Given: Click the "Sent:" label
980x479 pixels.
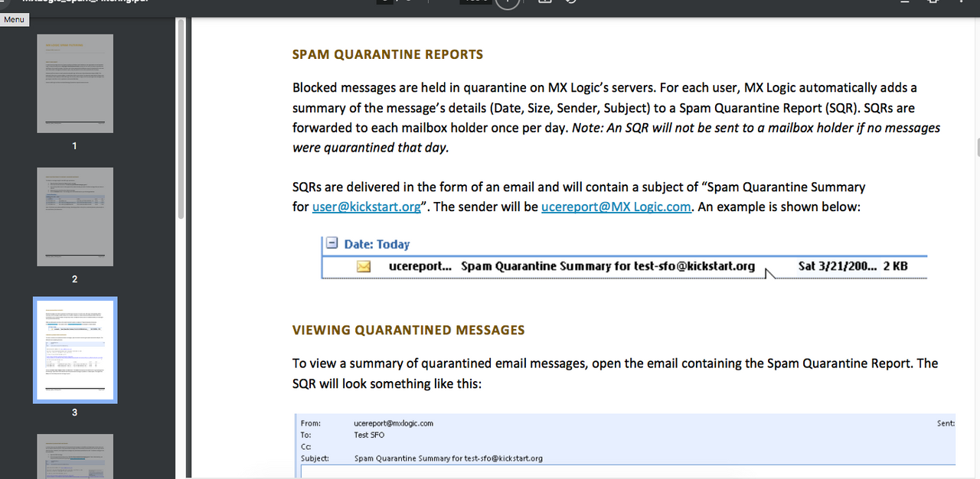Looking at the screenshot, I should point(946,423).
